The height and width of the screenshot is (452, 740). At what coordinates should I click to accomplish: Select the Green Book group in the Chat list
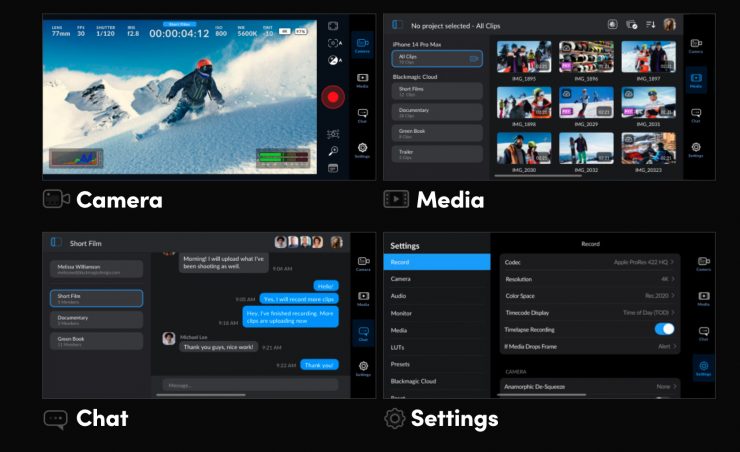[96, 339]
